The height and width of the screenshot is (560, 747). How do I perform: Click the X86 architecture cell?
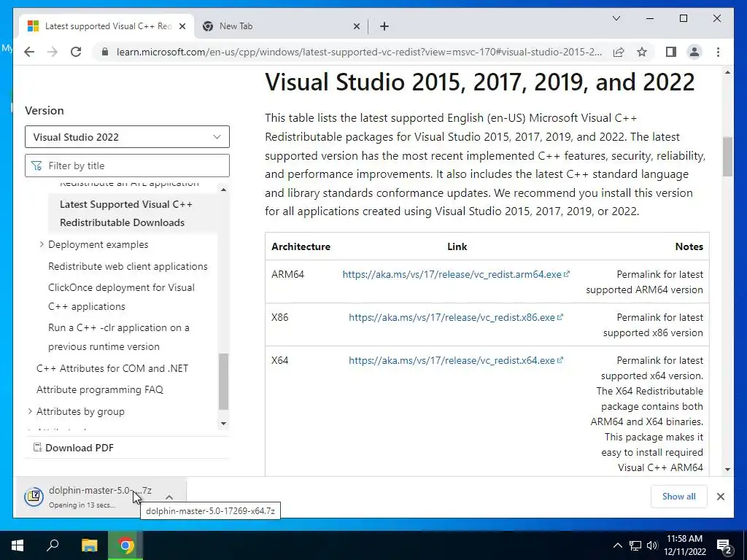[x=279, y=317]
